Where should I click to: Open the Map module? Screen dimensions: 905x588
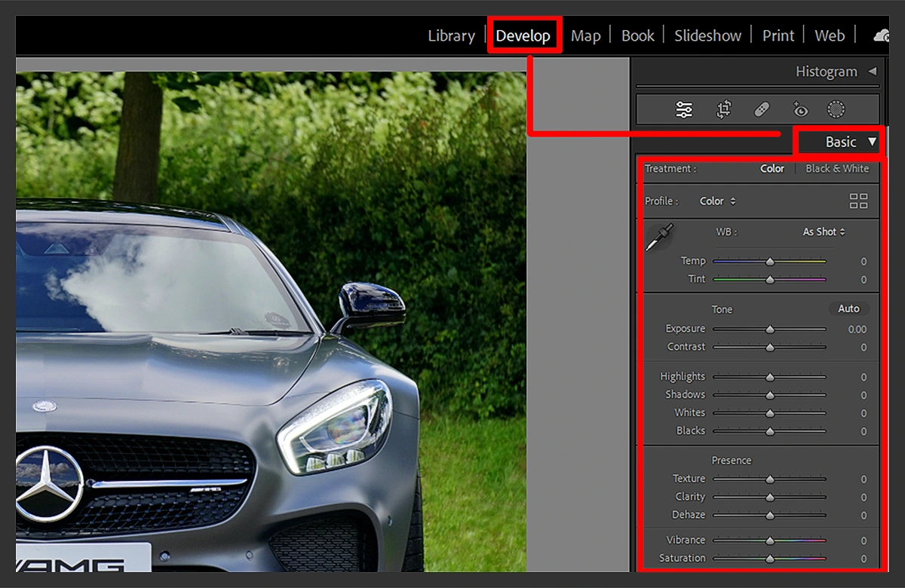pyautogui.click(x=585, y=35)
